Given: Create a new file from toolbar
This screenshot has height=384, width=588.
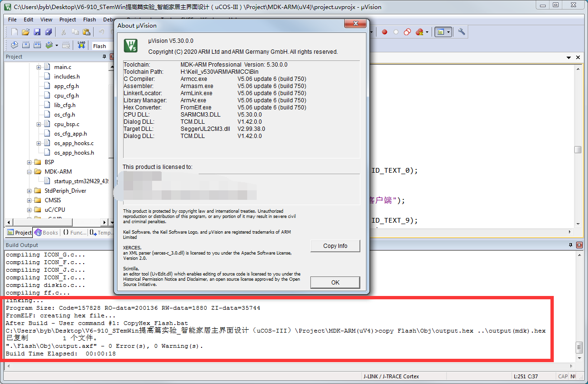Looking at the screenshot, I should click(x=14, y=32).
